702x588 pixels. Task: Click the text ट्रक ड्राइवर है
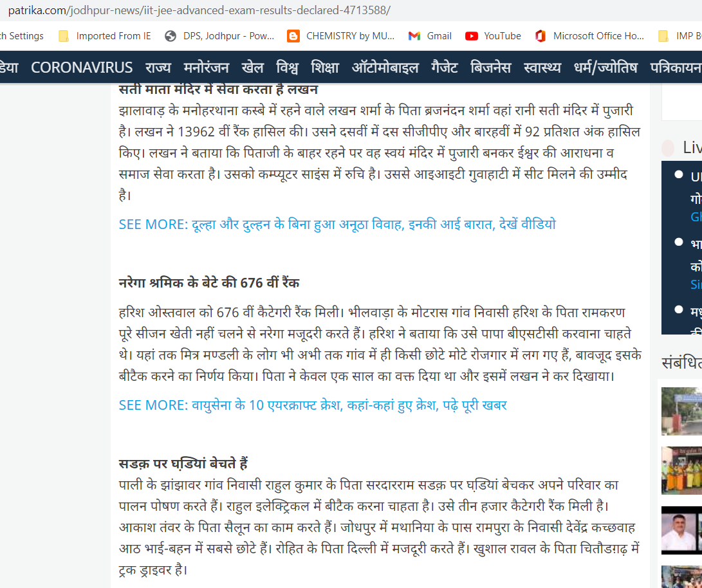151,570
